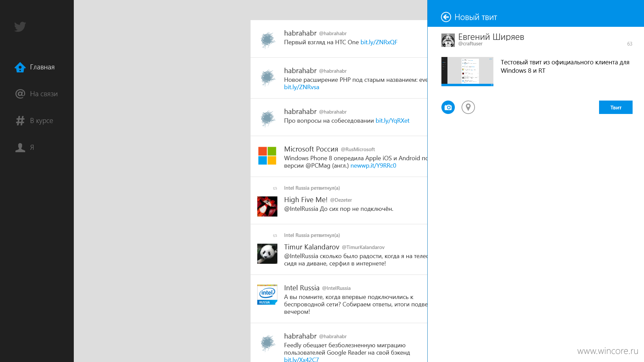
Task: Click the Евгений Ширяев name
Action: coord(491,37)
